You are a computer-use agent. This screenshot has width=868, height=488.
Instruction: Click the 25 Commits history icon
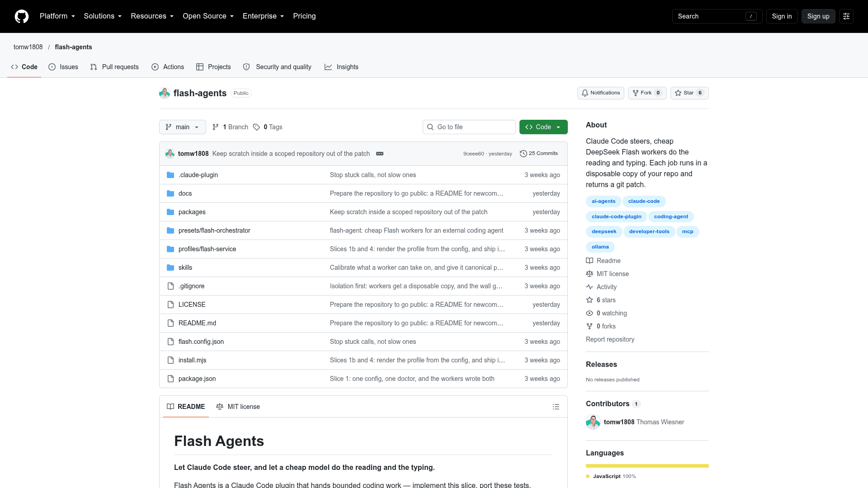click(x=524, y=154)
